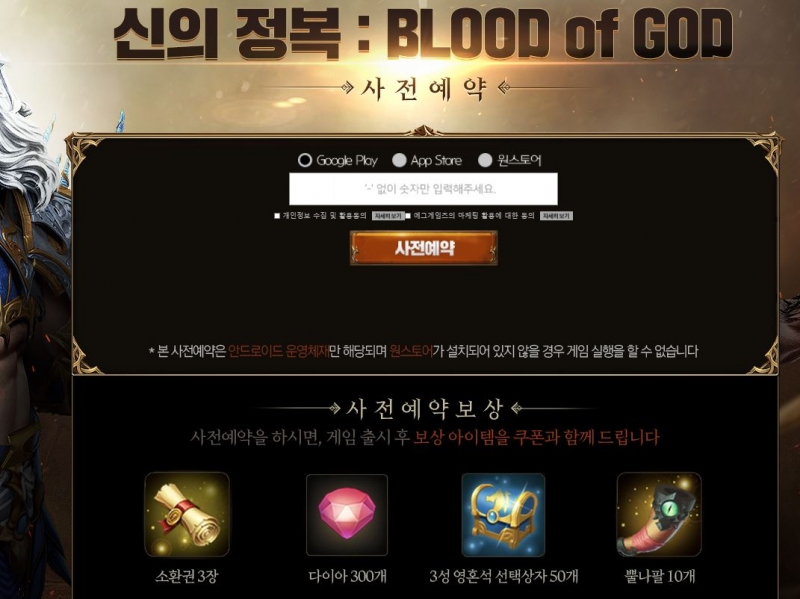Select the Google Play radio button
The image size is (800, 599).
tap(305, 160)
